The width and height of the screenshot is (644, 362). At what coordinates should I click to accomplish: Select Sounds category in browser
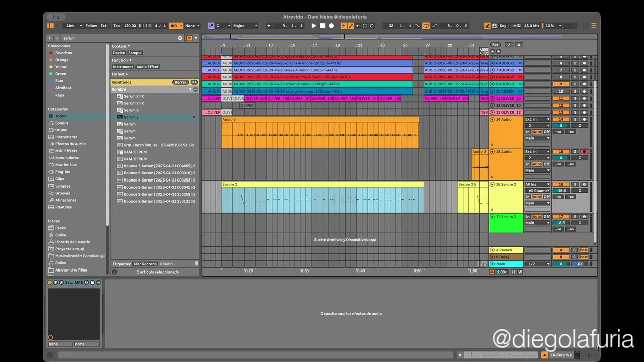point(62,123)
